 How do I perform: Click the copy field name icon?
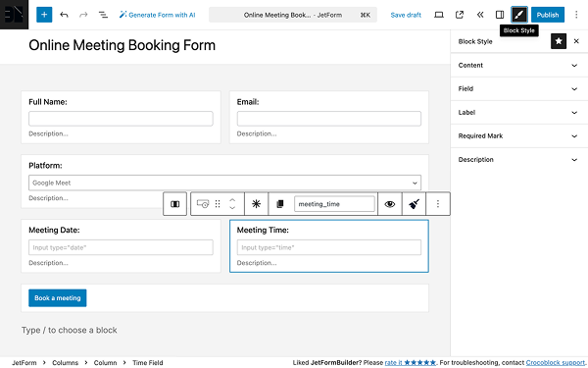click(x=279, y=204)
